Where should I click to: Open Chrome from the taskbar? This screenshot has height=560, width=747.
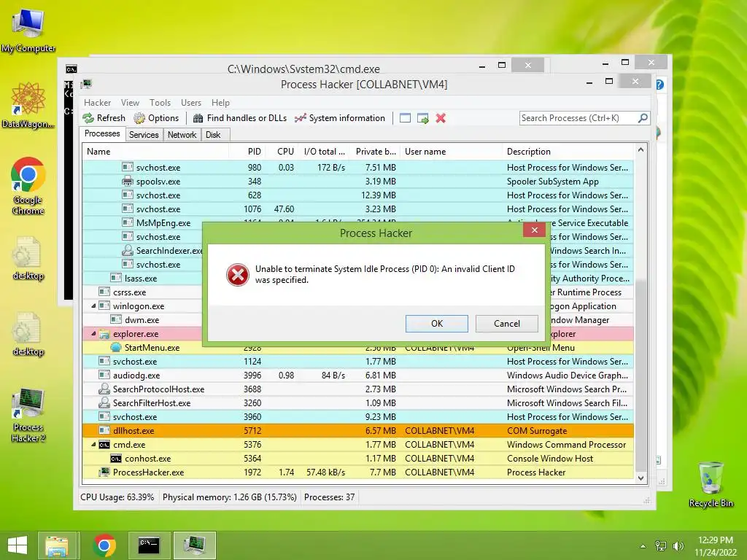coord(104,545)
